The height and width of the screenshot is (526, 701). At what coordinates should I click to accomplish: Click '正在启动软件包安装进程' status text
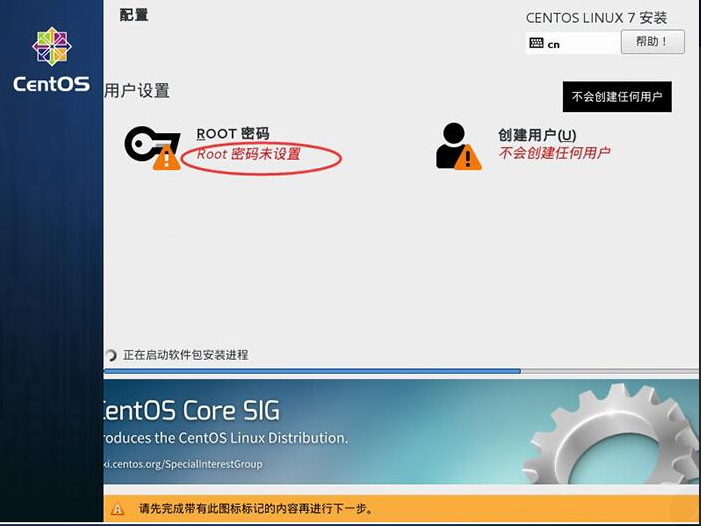coord(186,355)
